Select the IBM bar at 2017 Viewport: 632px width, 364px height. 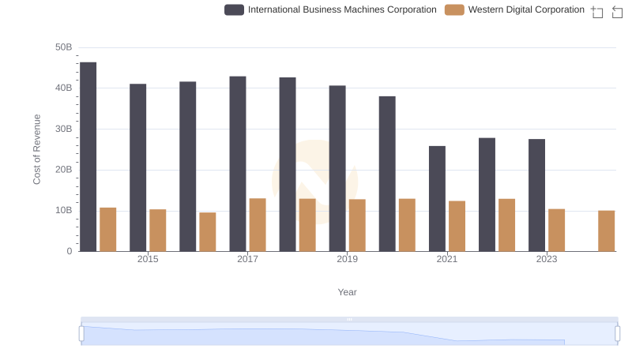(x=238, y=164)
